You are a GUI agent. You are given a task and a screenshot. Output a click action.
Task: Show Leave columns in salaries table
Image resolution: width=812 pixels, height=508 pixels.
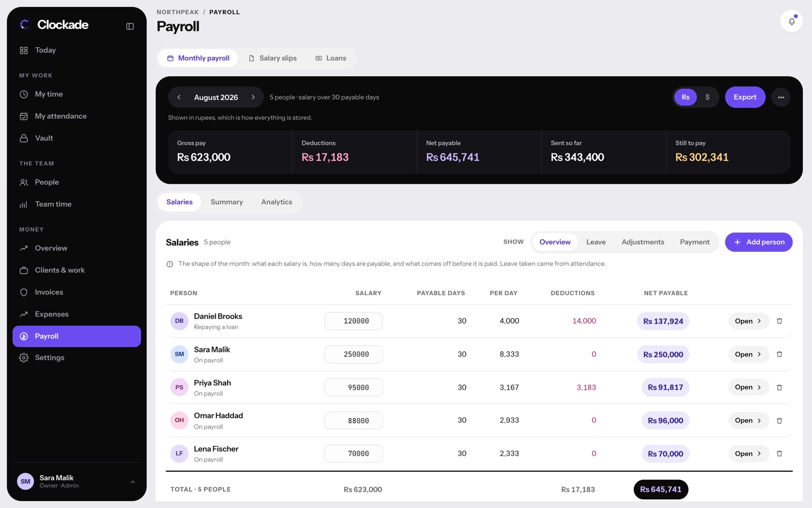[x=596, y=242]
